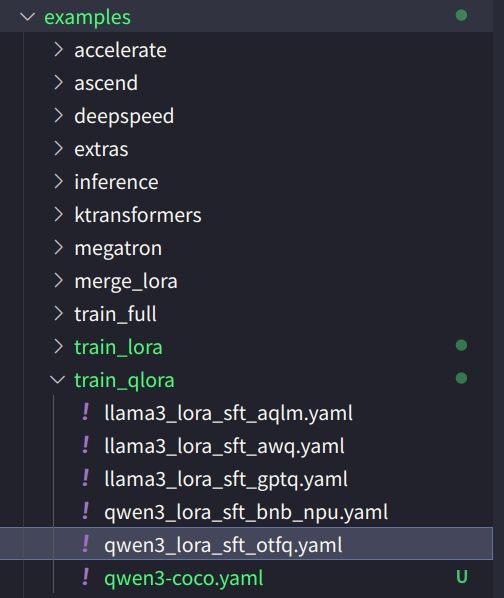Expand the accelerate folder
Viewport: 504px width, 598px height.
[x=120, y=50]
